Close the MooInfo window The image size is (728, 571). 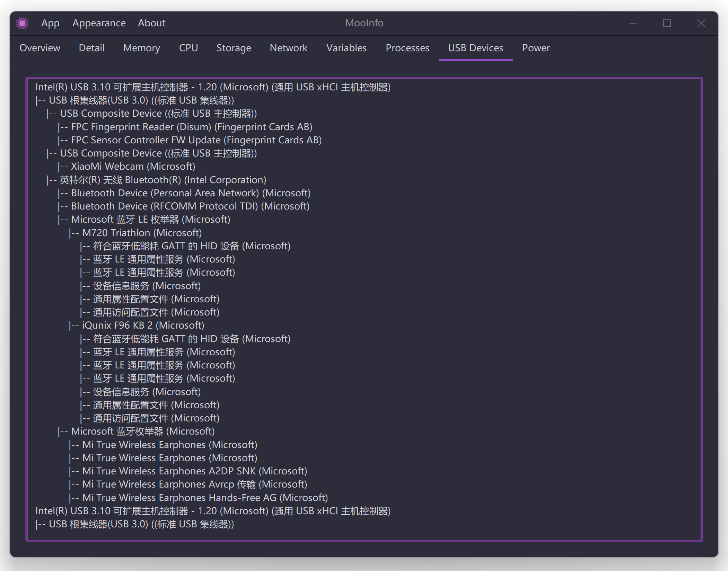[701, 23]
